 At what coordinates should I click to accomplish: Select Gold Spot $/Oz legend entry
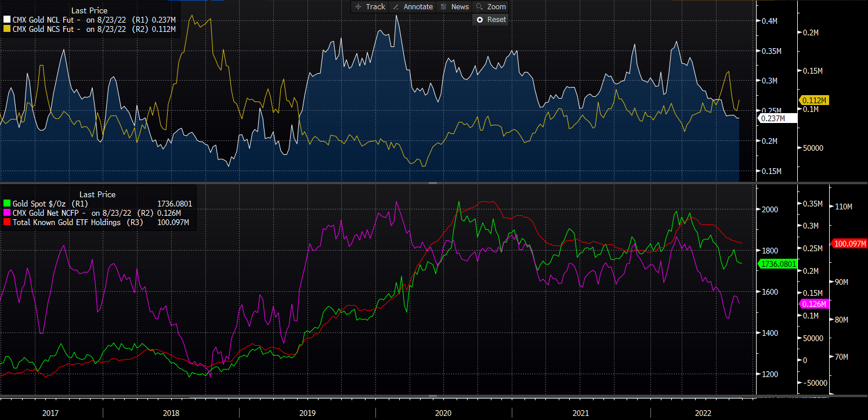[x=41, y=204]
